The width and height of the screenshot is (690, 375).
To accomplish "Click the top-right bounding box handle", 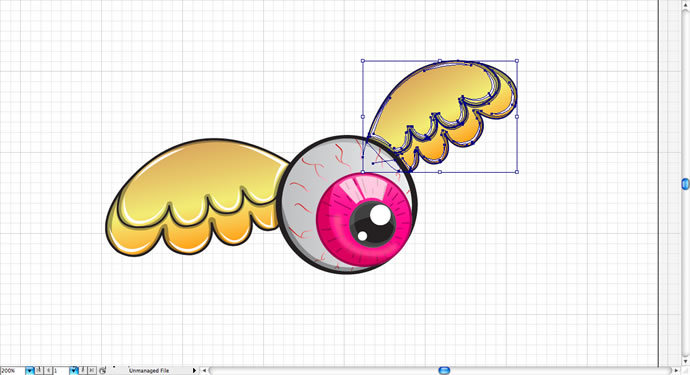I will 517,61.
